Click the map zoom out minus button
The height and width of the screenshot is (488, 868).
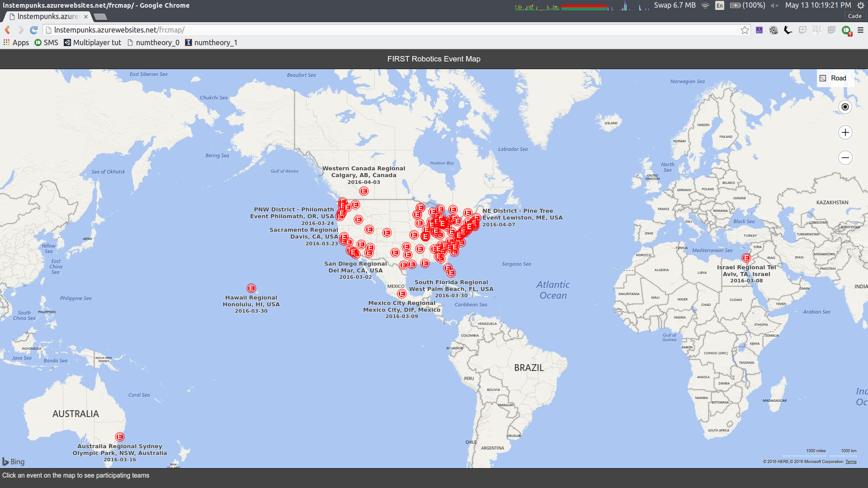click(845, 158)
